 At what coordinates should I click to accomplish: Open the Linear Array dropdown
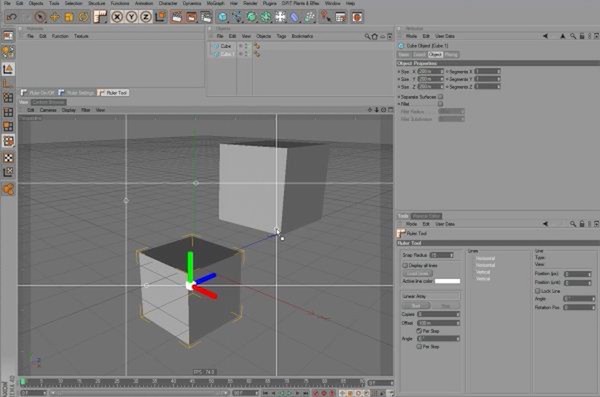[431, 296]
